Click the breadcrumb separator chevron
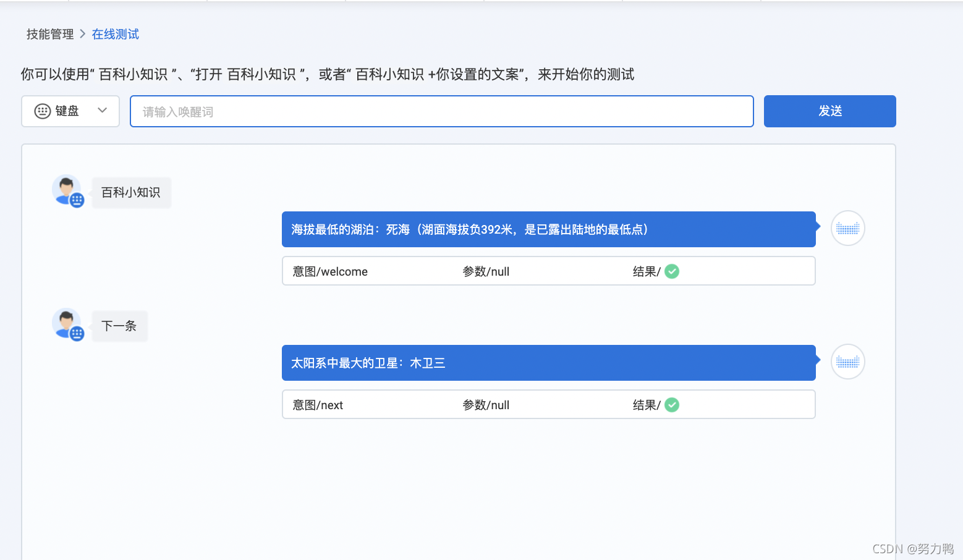 [x=83, y=34]
